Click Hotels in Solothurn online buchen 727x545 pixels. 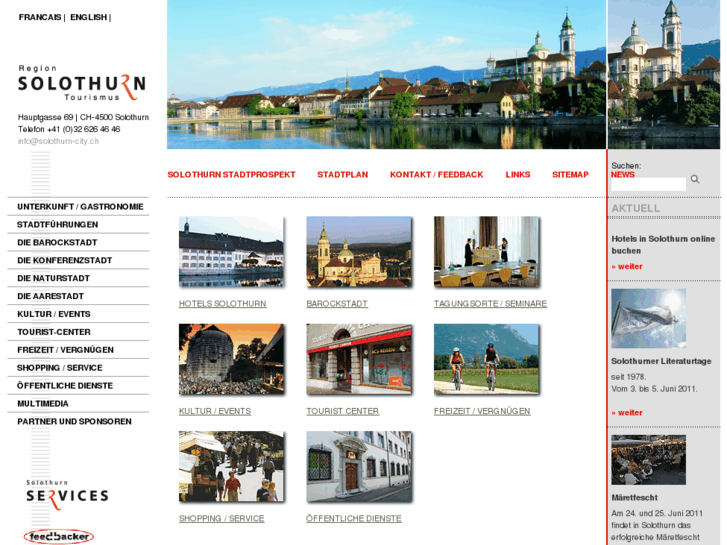click(x=663, y=245)
